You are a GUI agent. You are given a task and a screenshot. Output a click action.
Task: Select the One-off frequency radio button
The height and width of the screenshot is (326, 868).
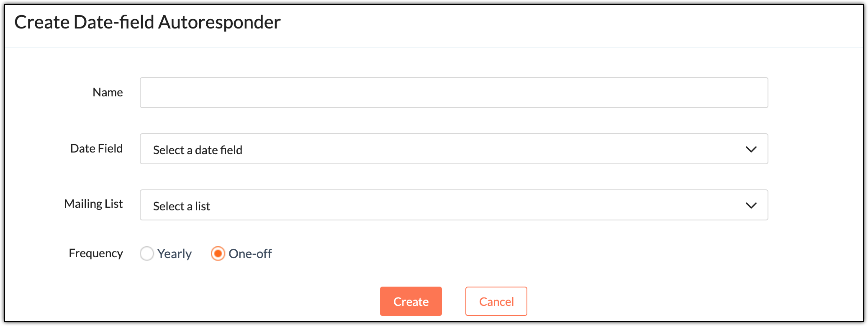(x=218, y=254)
